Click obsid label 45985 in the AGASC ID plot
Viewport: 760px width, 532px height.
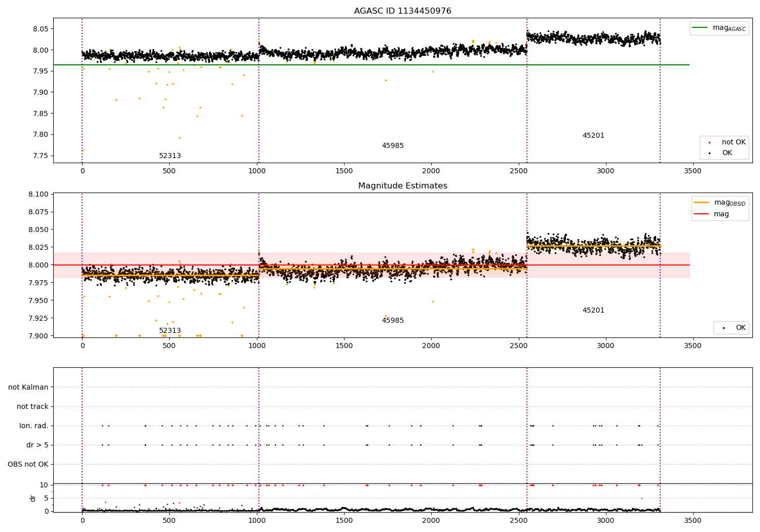(x=393, y=146)
